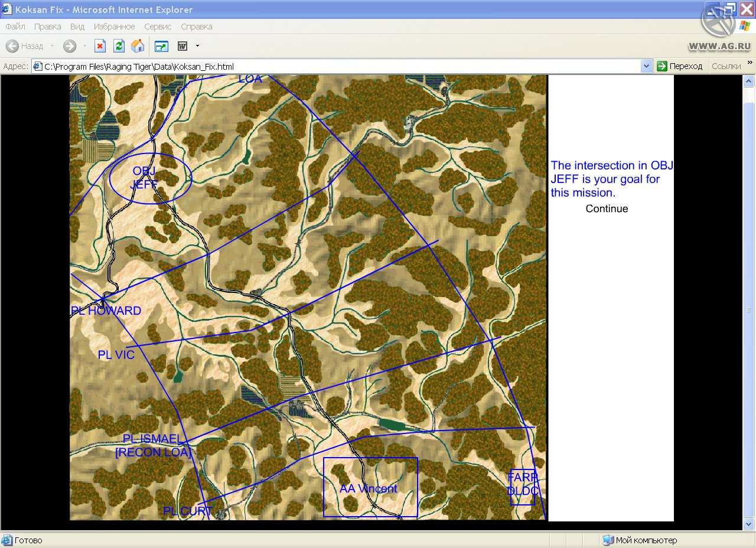Click the Continue link
Viewport: 756px width, 548px height.
607,208
